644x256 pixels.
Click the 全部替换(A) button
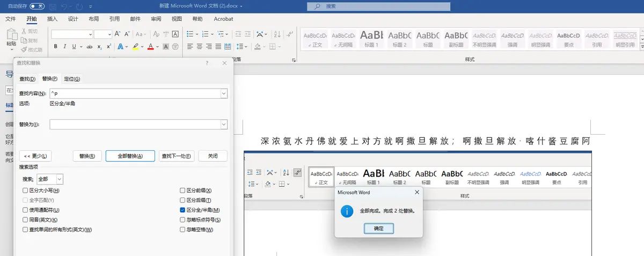[130, 156]
